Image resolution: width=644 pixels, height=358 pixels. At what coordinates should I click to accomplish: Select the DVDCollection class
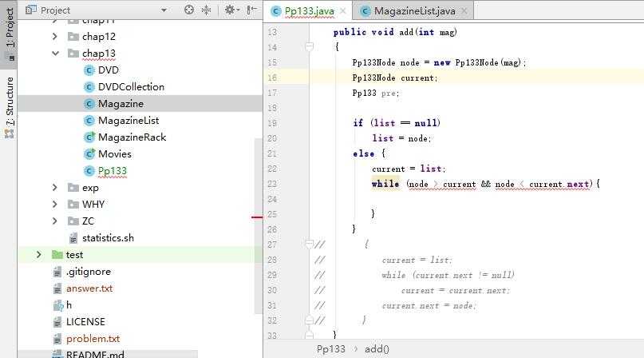[131, 87]
